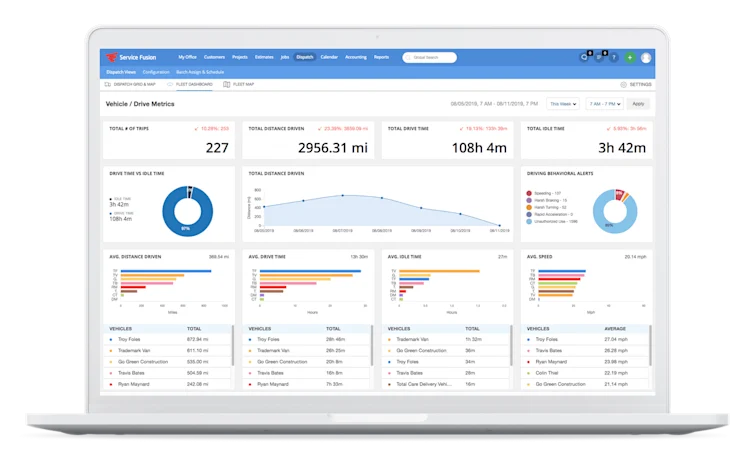Click the Avg. Drive Time table scrollbar
The height and width of the screenshot is (476, 750).
click(x=372, y=346)
